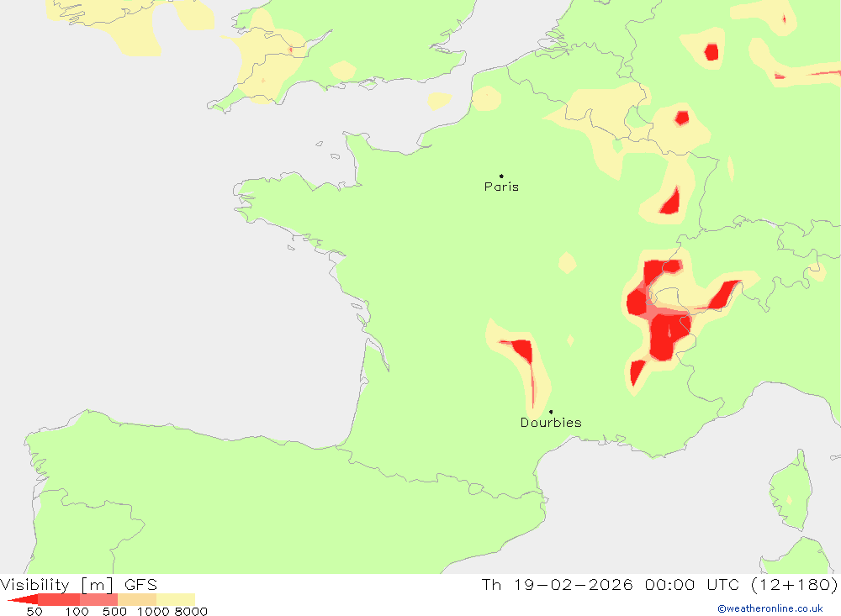Click the 50–100 m red legend swatch
This screenshot has height=616, width=841.
tap(59, 599)
